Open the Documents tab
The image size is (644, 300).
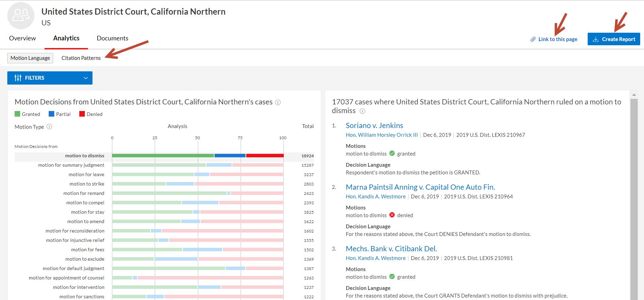112,38
